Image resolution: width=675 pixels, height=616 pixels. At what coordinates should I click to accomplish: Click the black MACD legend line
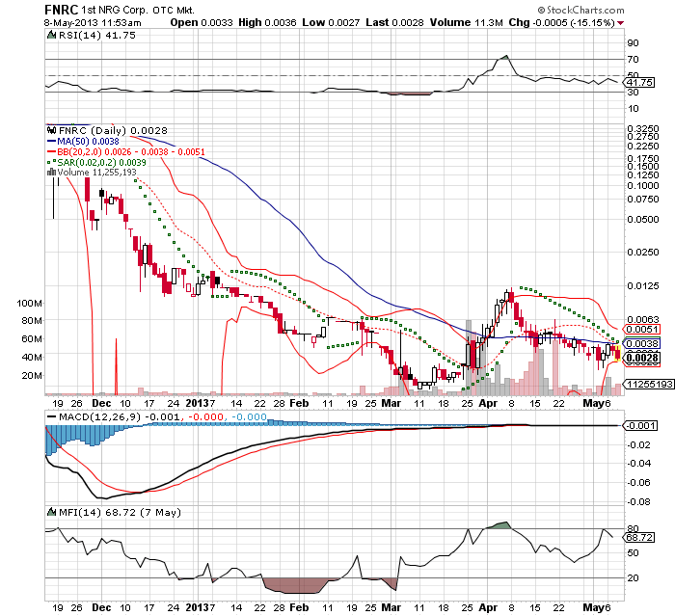coord(51,416)
